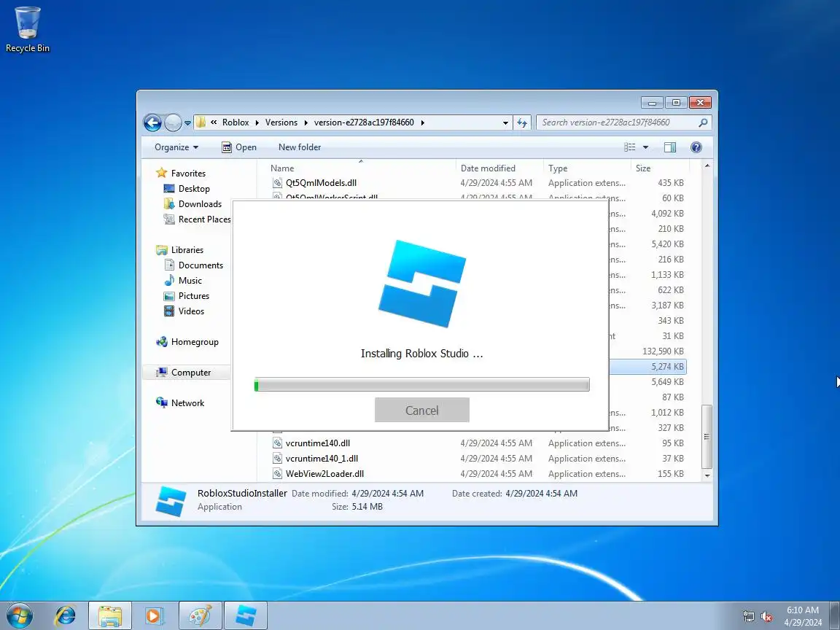This screenshot has height=630, width=840.
Task: Sort by the Type column header
Action: pos(586,168)
